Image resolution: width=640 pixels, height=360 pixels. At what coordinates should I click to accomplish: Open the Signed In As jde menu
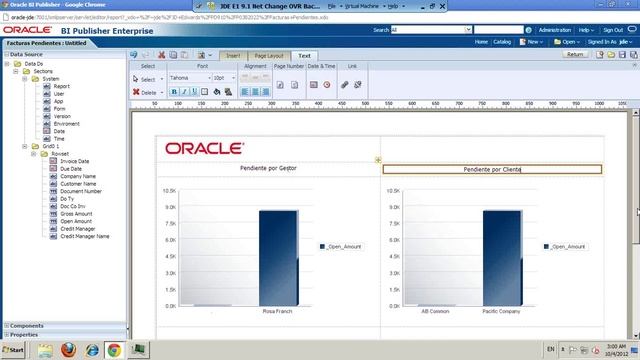610,42
